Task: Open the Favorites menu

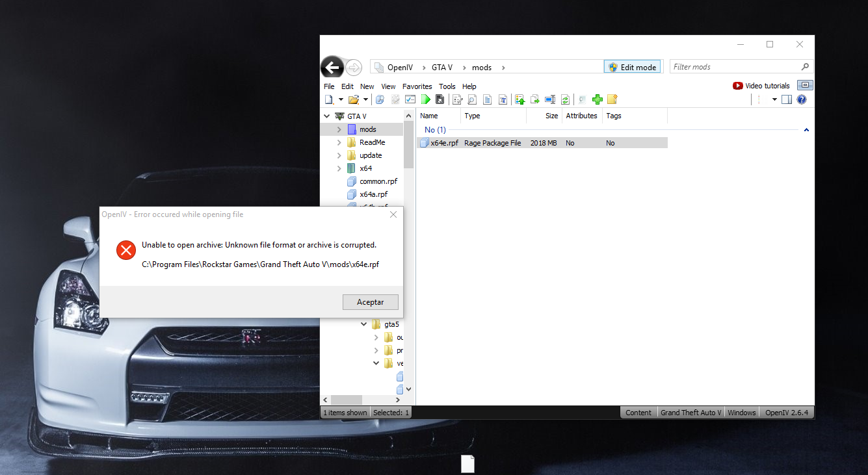Action: pyautogui.click(x=417, y=86)
